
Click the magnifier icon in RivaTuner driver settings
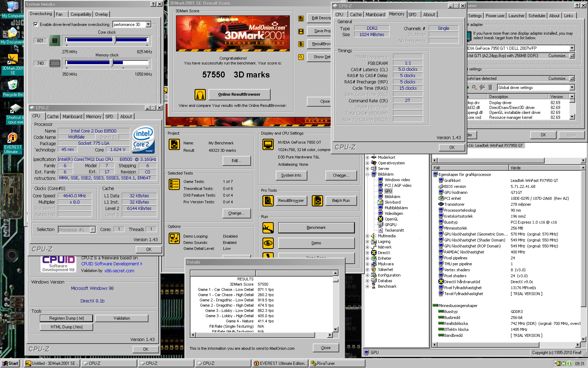click(474, 88)
